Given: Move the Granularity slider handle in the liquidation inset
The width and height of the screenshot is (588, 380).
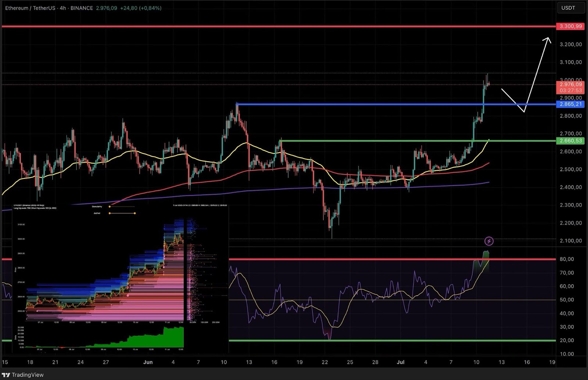Looking at the screenshot, I should [110, 207].
